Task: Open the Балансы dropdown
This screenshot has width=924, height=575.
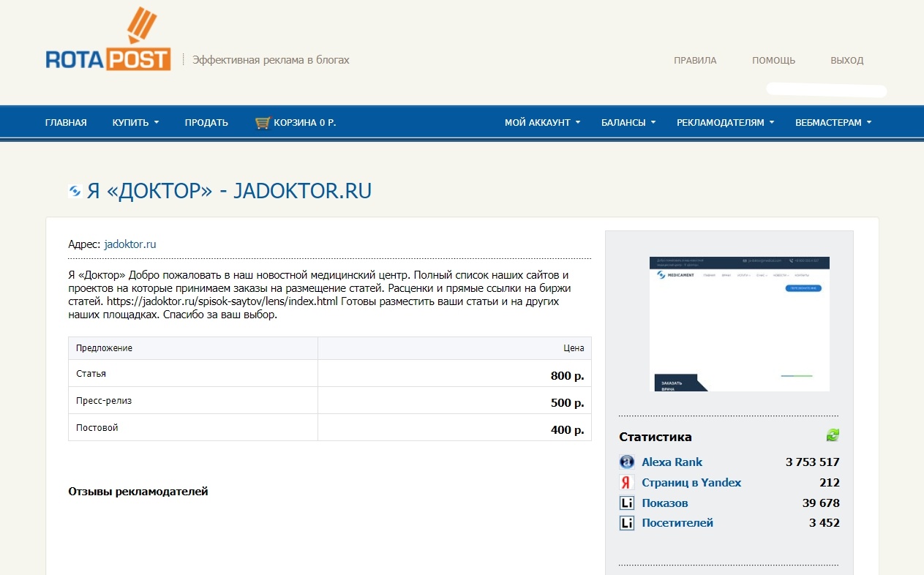Action: [628, 123]
